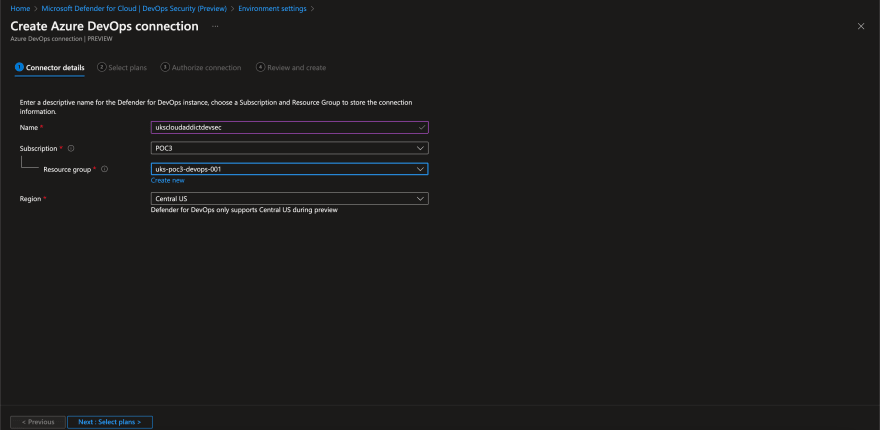Click the Central US preview support note
Screen dimensions: 880x430
(244, 210)
